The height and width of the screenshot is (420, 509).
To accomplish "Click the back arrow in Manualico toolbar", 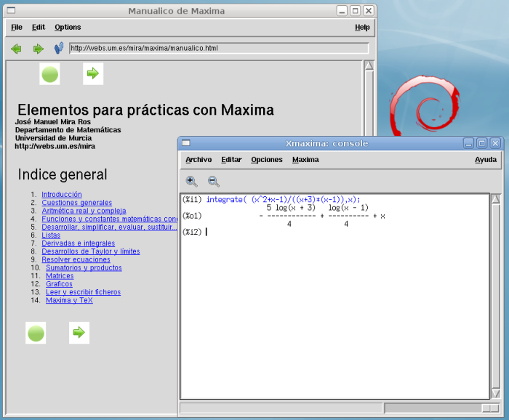I will tap(16, 49).
